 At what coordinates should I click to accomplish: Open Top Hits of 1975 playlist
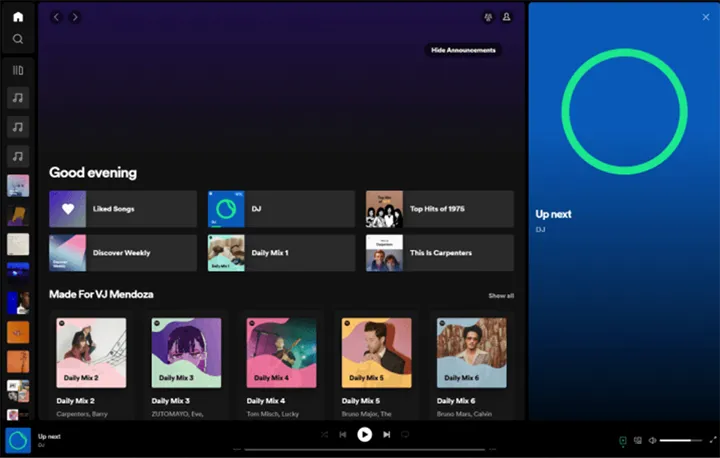(x=440, y=209)
